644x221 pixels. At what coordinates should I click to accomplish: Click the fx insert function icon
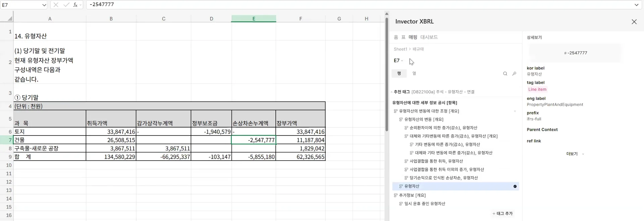click(75, 5)
